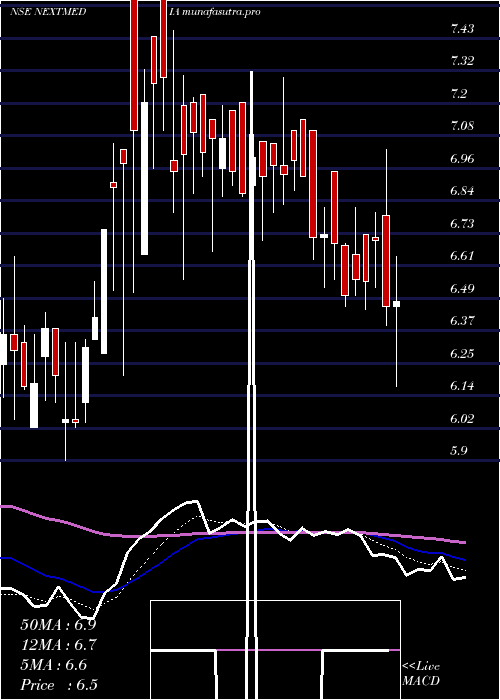
Task: Click the 6.73 price axis label
Action: [x=462, y=224]
